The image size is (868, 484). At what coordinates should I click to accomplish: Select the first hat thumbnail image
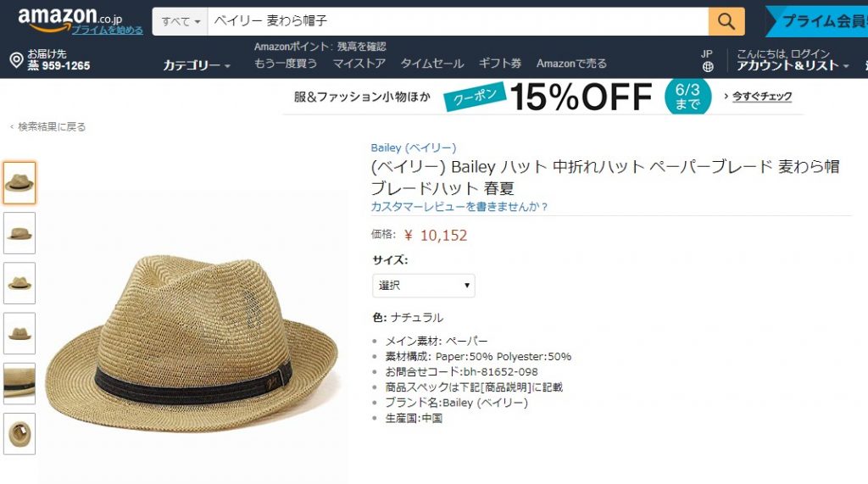tap(19, 183)
